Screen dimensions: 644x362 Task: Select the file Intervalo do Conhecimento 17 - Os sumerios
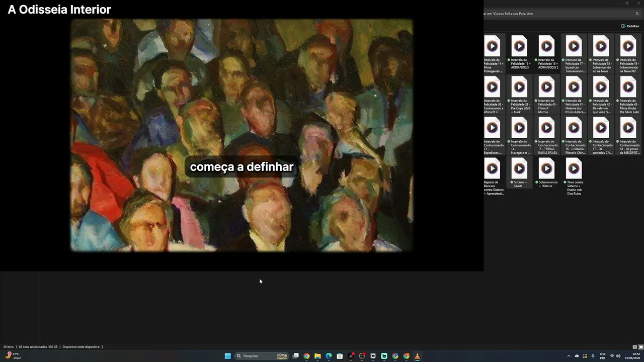(x=601, y=136)
